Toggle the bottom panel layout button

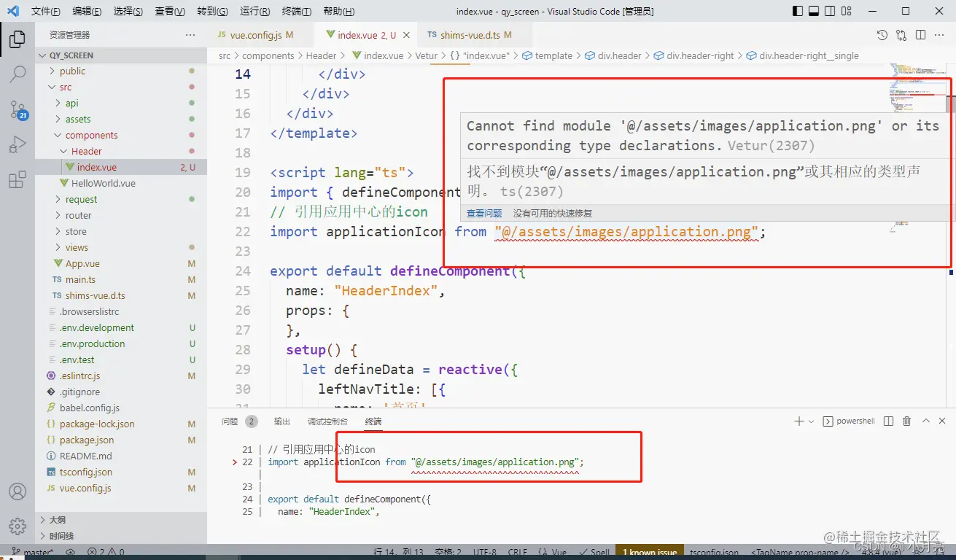point(815,11)
